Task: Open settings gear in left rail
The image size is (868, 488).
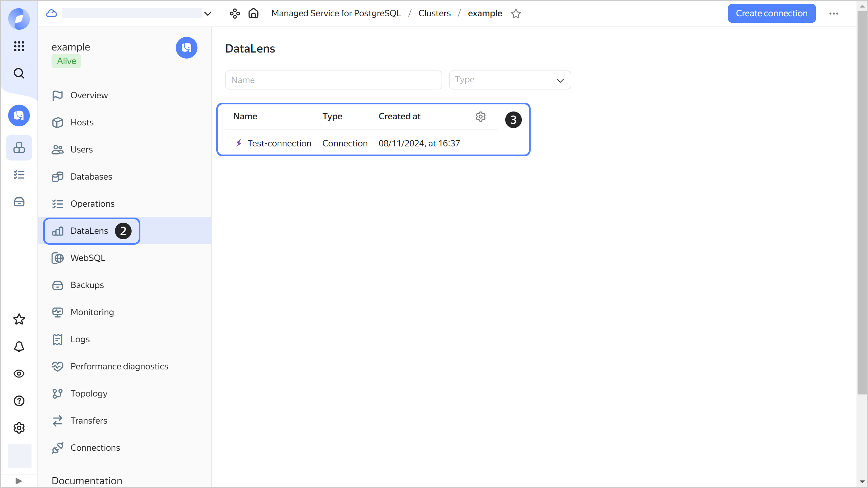Action: [x=19, y=428]
